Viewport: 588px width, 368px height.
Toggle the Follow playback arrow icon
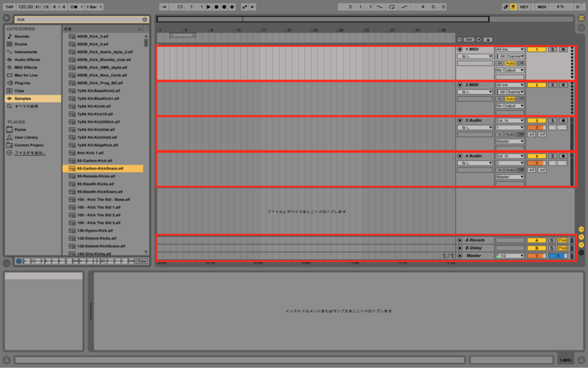(x=164, y=7)
